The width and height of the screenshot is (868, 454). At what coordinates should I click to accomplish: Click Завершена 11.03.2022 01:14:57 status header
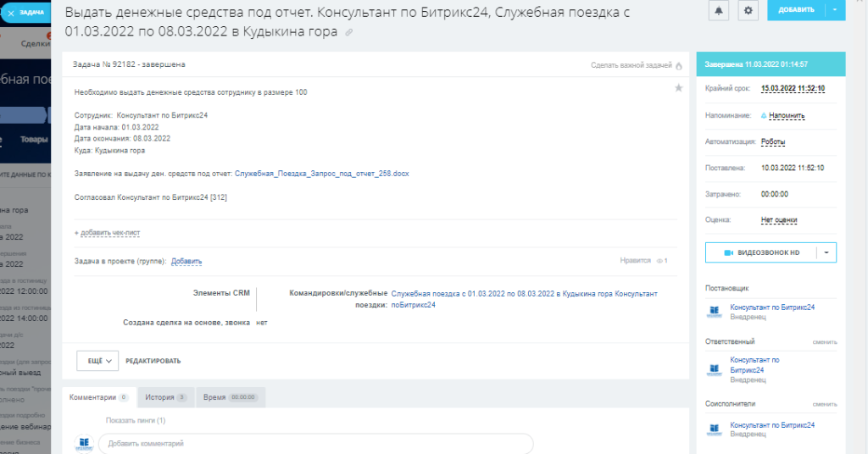[771, 64]
